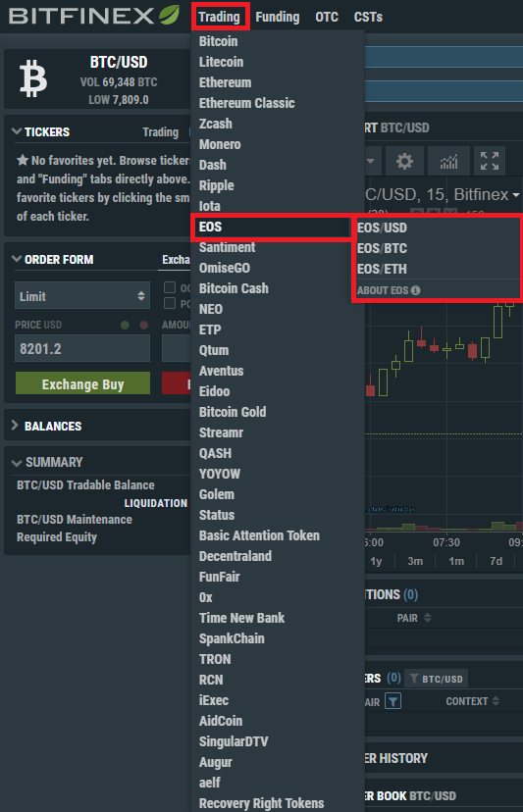
Task: Set chart range to 3m
Action: (x=415, y=561)
